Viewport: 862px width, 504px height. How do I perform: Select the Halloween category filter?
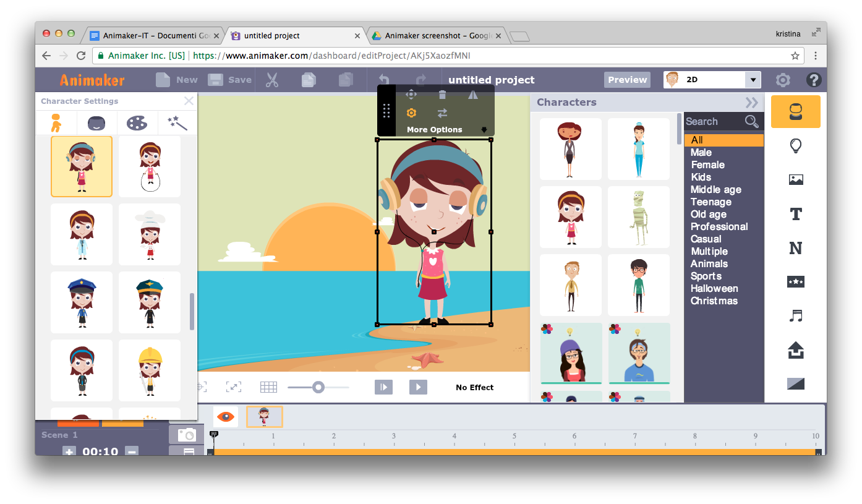[x=714, y=289]
